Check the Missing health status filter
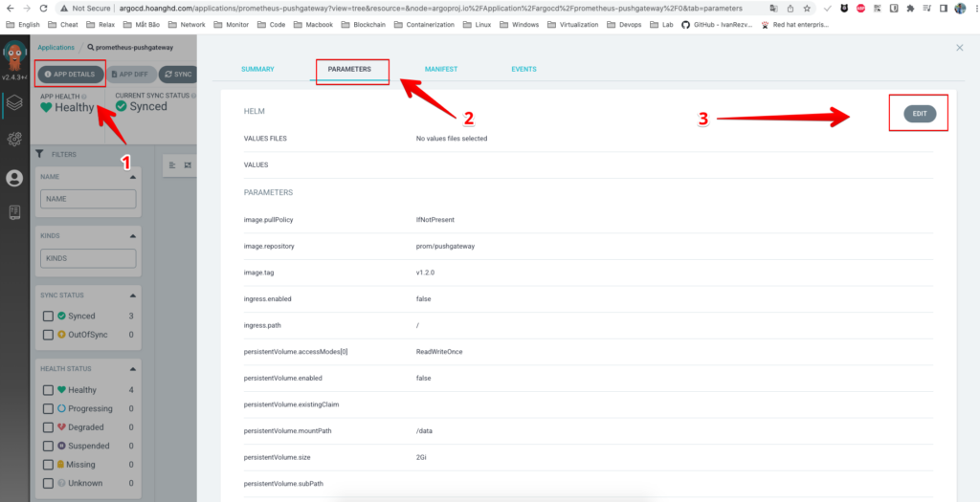980x502 pixels. pyautogui.click(x=48, y=465)
